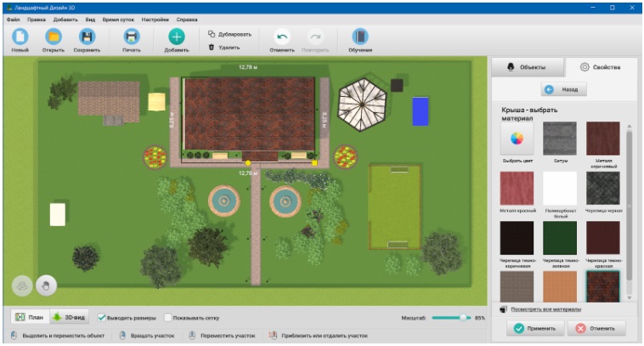Delete object with Удалить trash icon
The height and width of the screenshot is (346, 644).
(x=224, y=48)
